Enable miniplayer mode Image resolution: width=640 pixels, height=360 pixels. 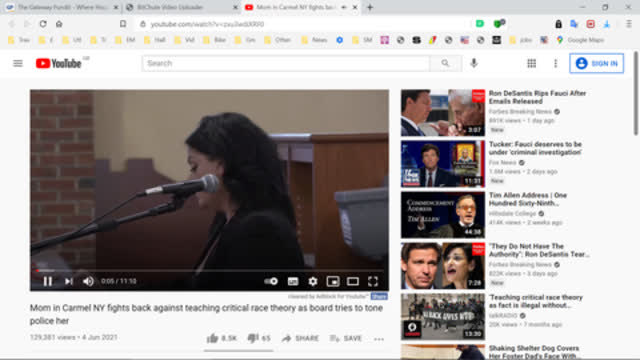pos(333,281)
